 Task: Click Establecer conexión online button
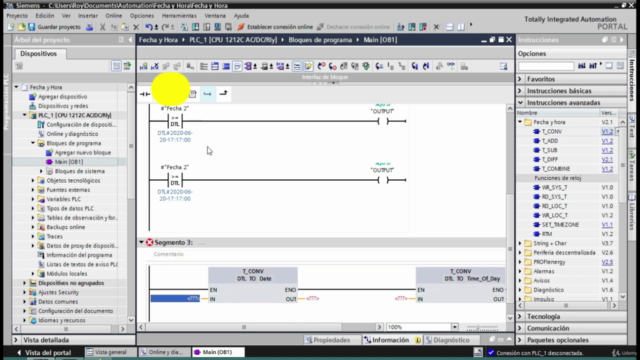(x=275, y=27)
